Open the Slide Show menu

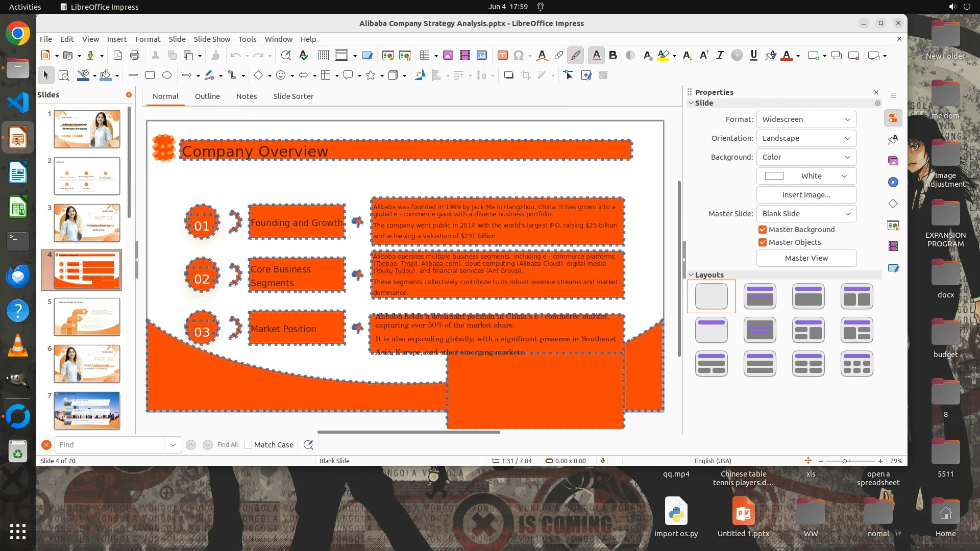(212, 39)
